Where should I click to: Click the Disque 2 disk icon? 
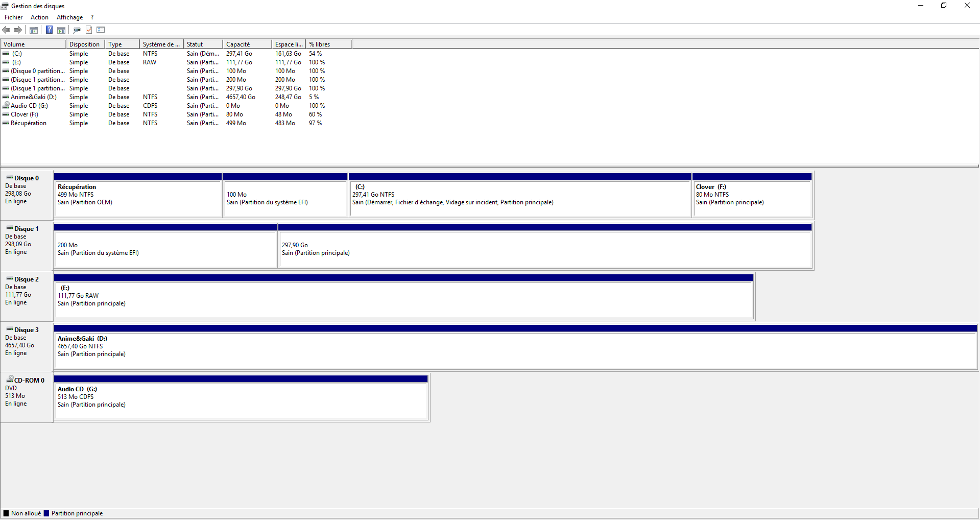10,279
